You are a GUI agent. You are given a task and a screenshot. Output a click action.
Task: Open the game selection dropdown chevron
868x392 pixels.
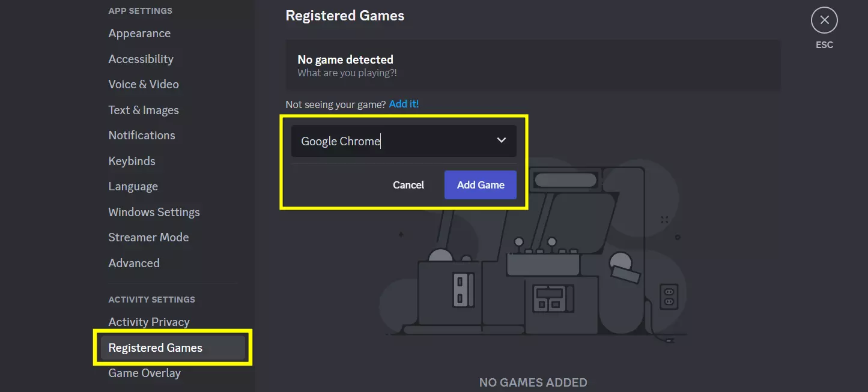tap(501, 140)
